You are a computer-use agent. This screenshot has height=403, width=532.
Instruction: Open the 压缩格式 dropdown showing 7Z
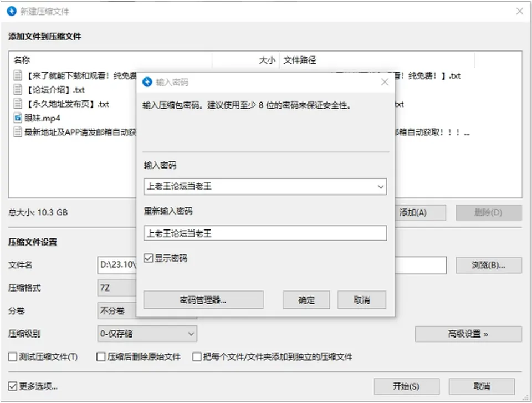[x=117, y=288]
